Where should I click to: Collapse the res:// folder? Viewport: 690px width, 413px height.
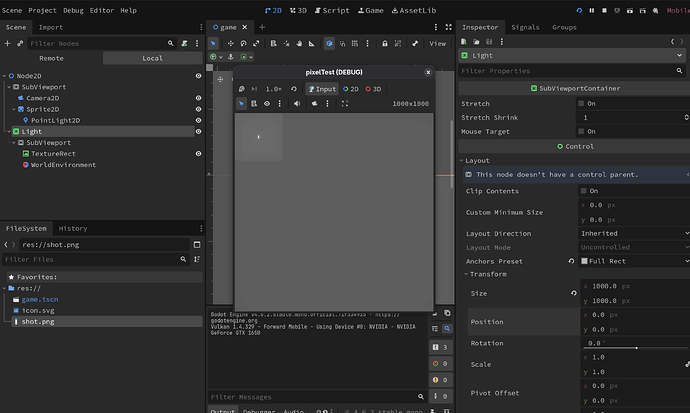tap(4, 289)
